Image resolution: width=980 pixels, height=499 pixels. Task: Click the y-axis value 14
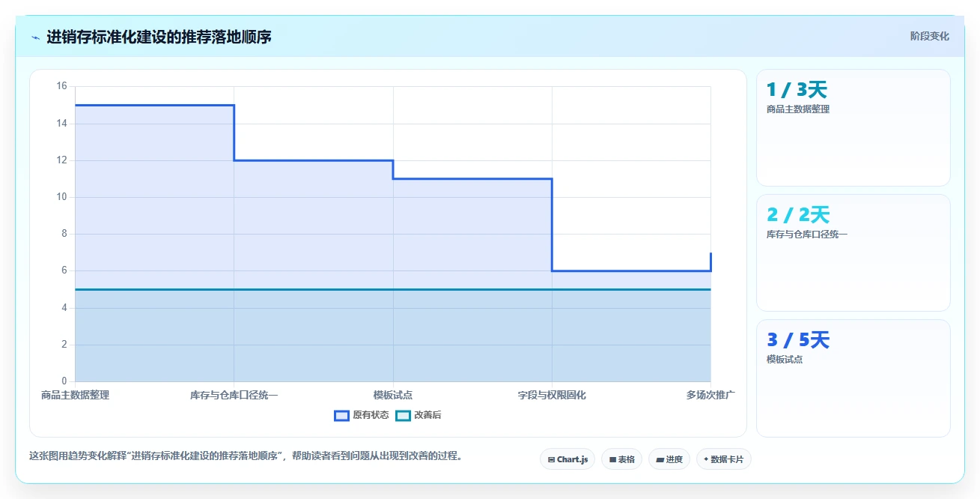coord(61,123)
